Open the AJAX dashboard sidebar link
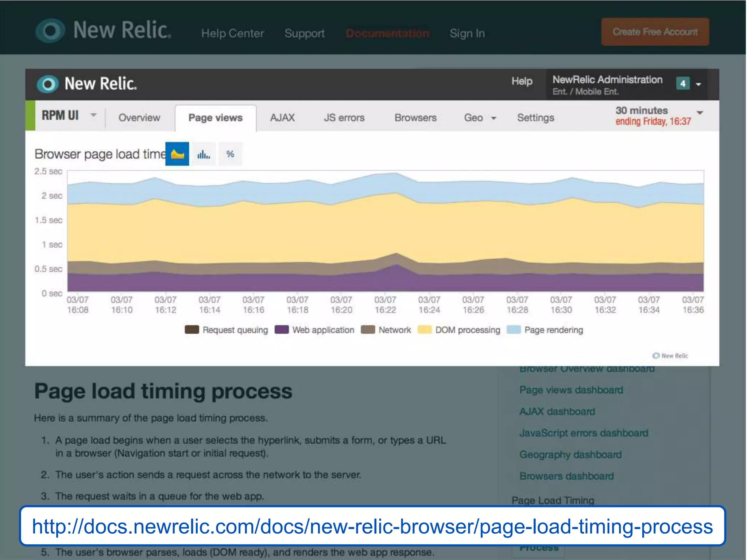Viewport: 747px width, 560px height. pos(557,412)
